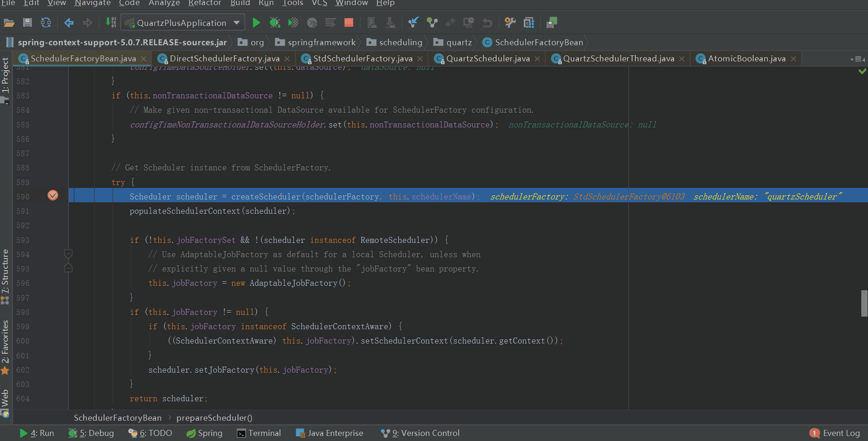Viewport: 868px width, 441px height.
Task: Stop the process with the red square
Action: 349,23
